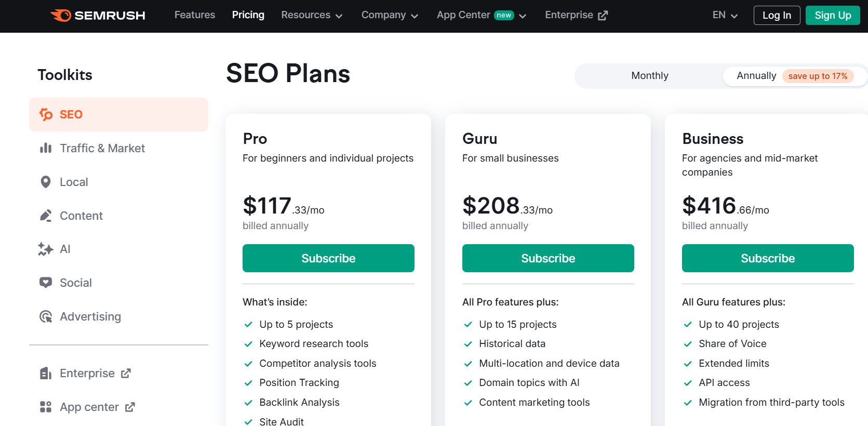This screenshot has width=868, height=426.
Task: Select the SEO toolkit flame icon
Action: tap(46, 114)
